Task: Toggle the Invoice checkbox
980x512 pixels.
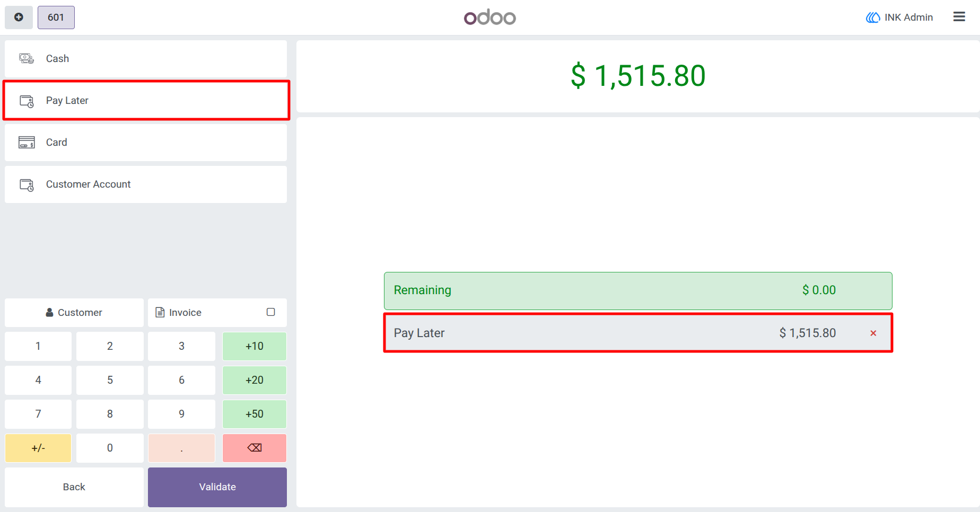Action: [x=270, y=312]
